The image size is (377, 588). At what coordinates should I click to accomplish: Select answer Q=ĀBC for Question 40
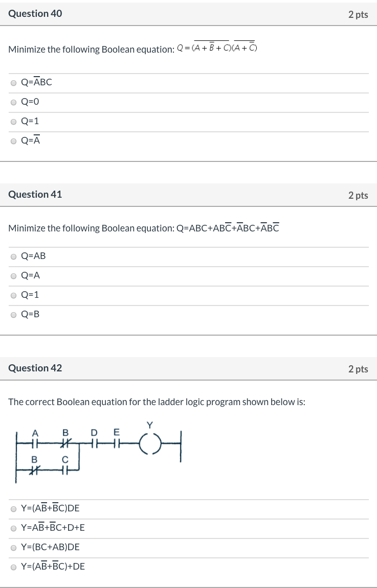13,82
